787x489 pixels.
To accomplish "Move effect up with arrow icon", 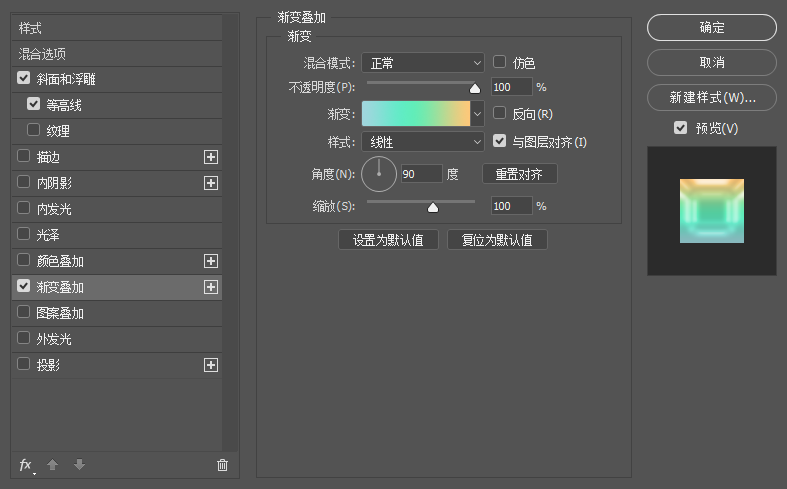I will click(53, 465).
